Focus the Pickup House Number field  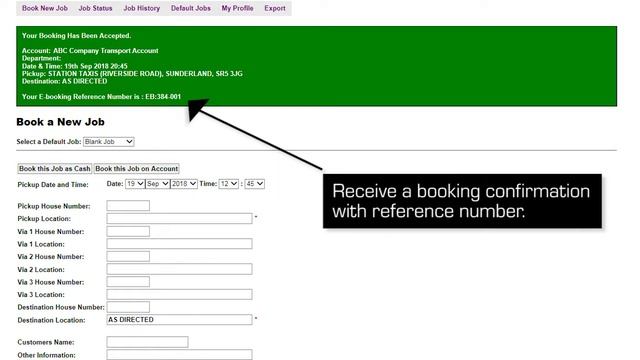[x=128, y=206]
